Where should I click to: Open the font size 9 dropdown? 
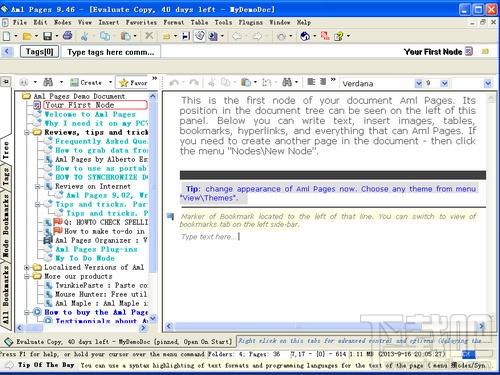pyautogui.click(x=444, y=83)
